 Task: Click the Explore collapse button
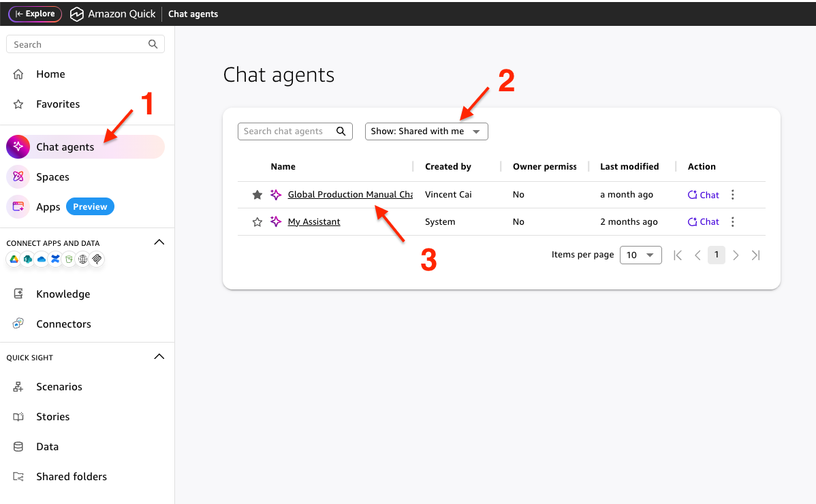[35, 14]
